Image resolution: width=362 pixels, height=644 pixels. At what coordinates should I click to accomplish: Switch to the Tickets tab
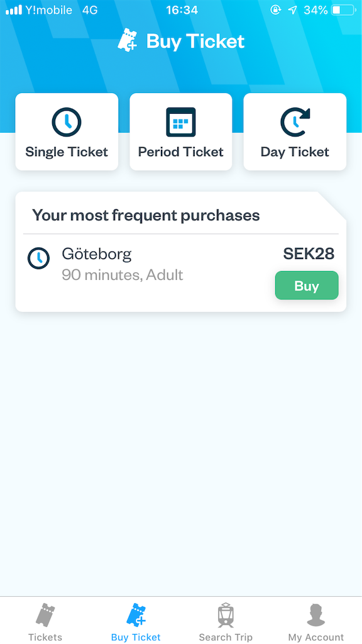pos(45,621)
